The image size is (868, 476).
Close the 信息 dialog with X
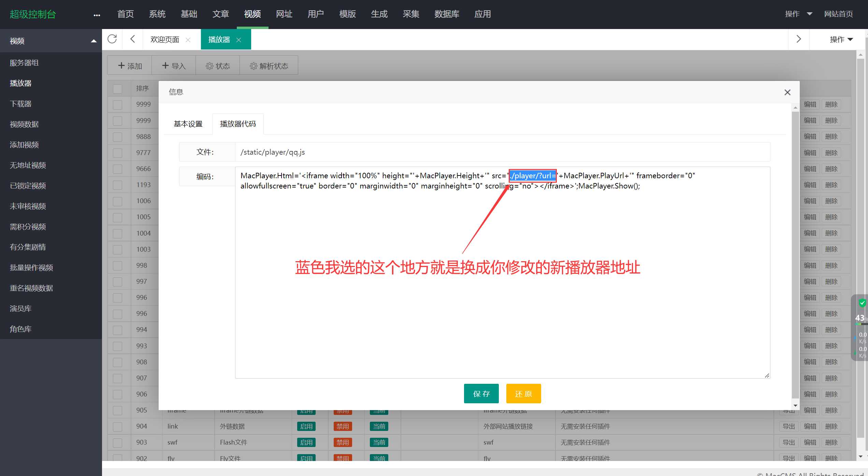point(787,92)
